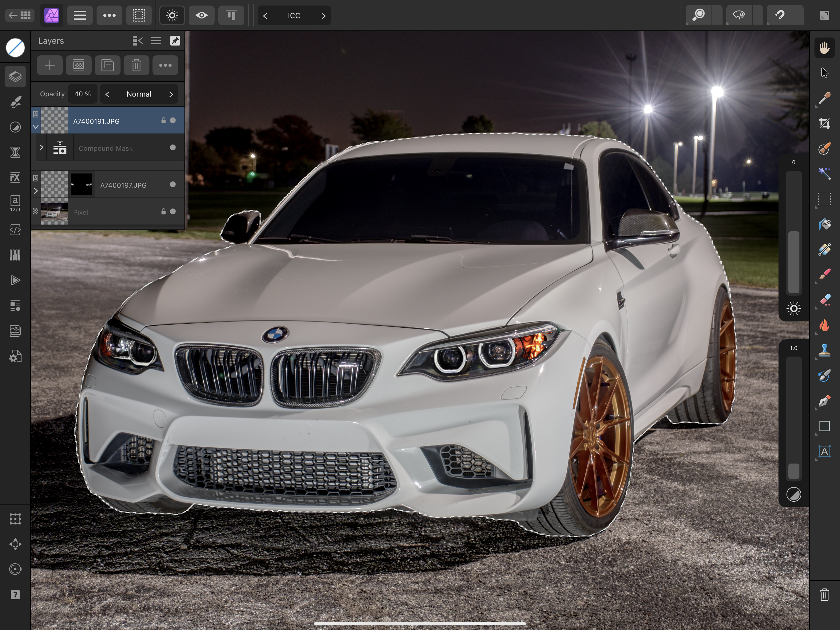Open the Brushes studio panel
Image resolution: width=840 pixels, height=630 pixels.
point(15,102)
